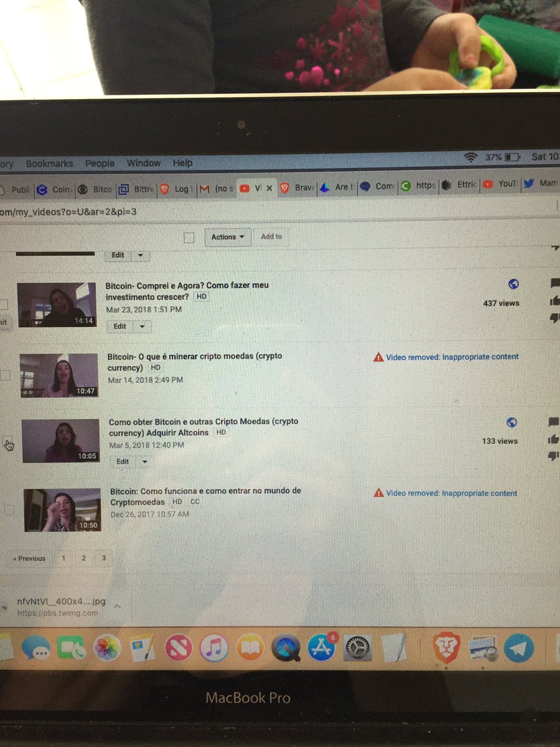This screenshot has width=560, height=747.
Task: Go to page 1 of videos
Action: [x=63, y=558]
